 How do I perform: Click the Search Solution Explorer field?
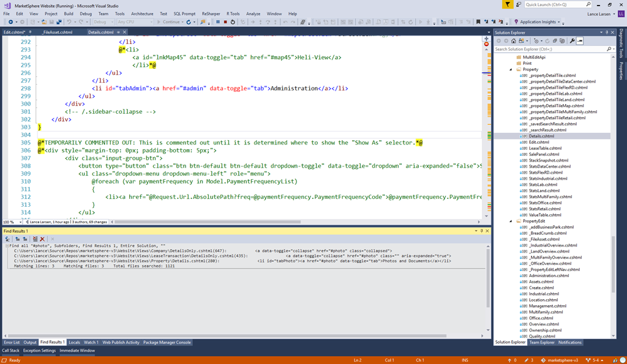[x=554, y=49]
